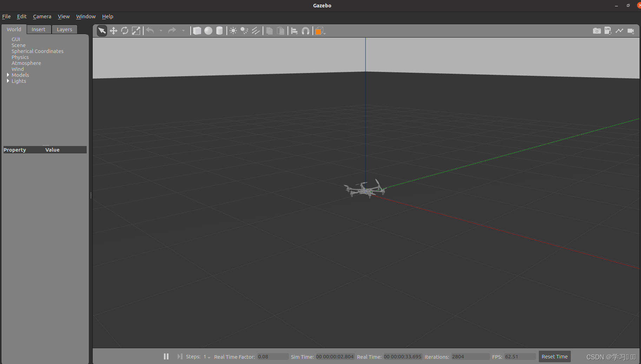
Task: Click the Sim Time value field
Action: [335, 357]
